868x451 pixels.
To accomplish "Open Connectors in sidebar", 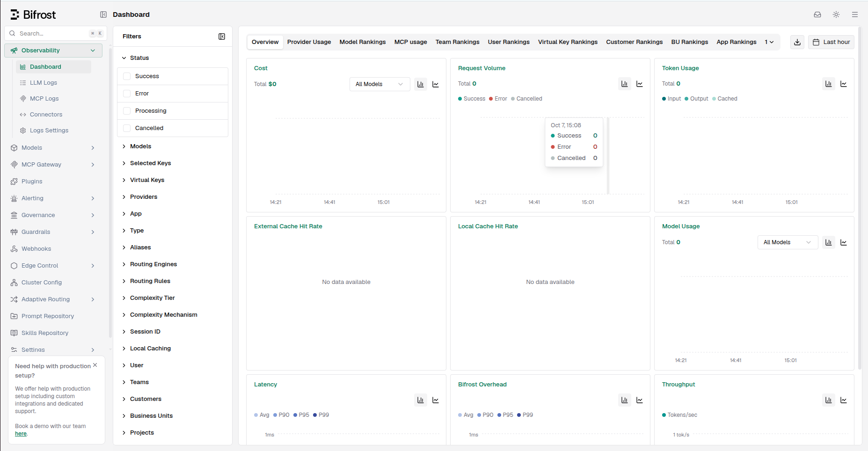I will (46, 115).
